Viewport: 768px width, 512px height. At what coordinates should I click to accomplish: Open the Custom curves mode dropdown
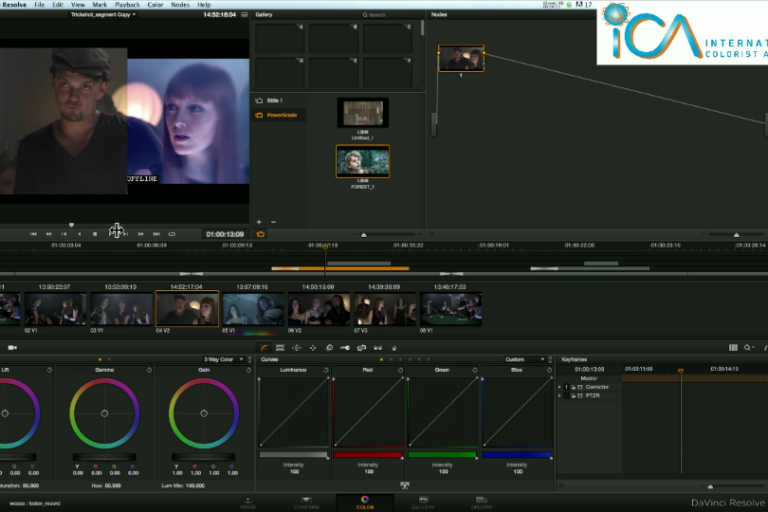tap(524, 359)
